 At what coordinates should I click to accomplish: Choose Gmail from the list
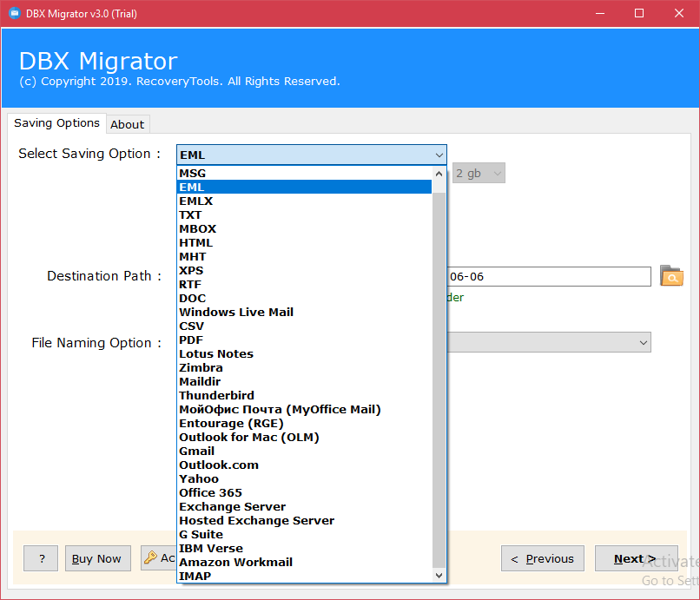[x=305, y=451]
